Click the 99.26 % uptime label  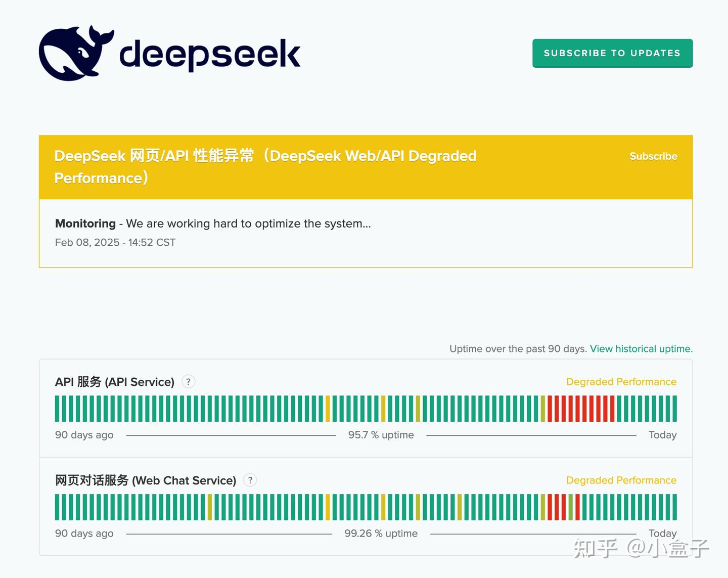(381, 533)
